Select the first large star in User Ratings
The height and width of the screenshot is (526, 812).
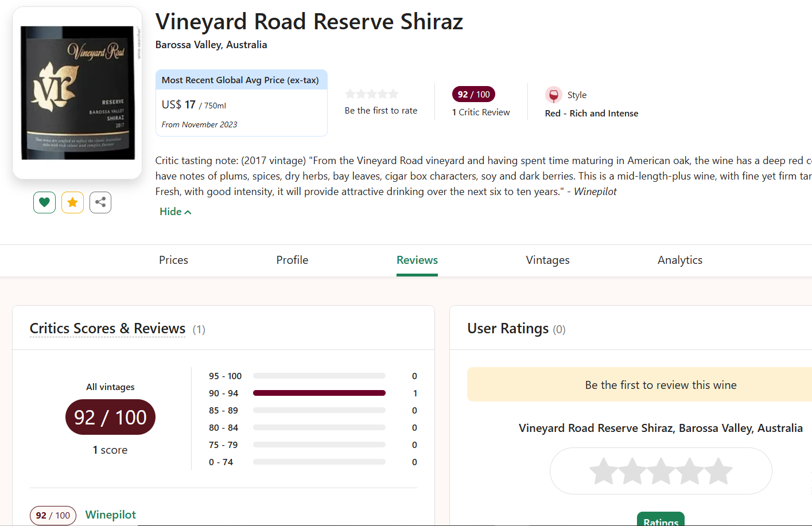[604, 471]
